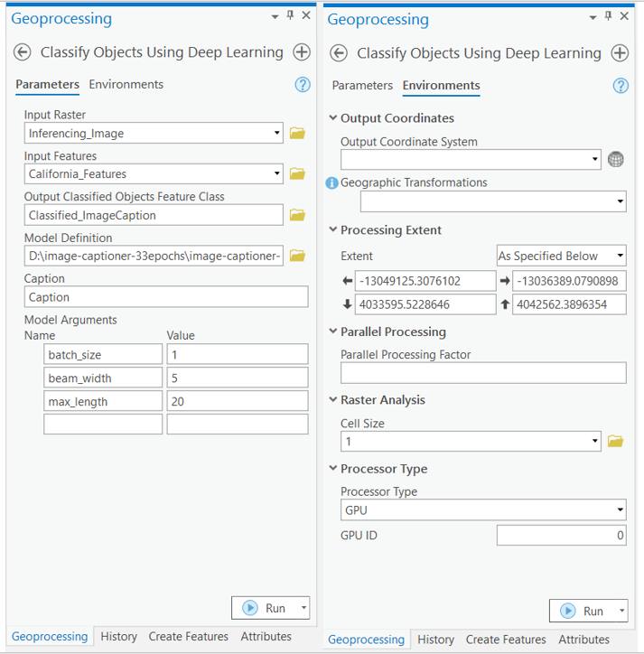Open folder browser for Model Definition
Viewport: 644px width, 654px height.
tap(297, 256)
